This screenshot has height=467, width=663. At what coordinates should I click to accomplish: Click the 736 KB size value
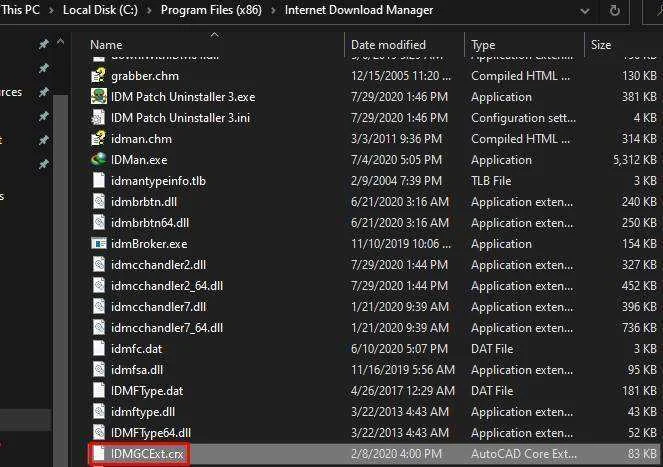point(639,327)
